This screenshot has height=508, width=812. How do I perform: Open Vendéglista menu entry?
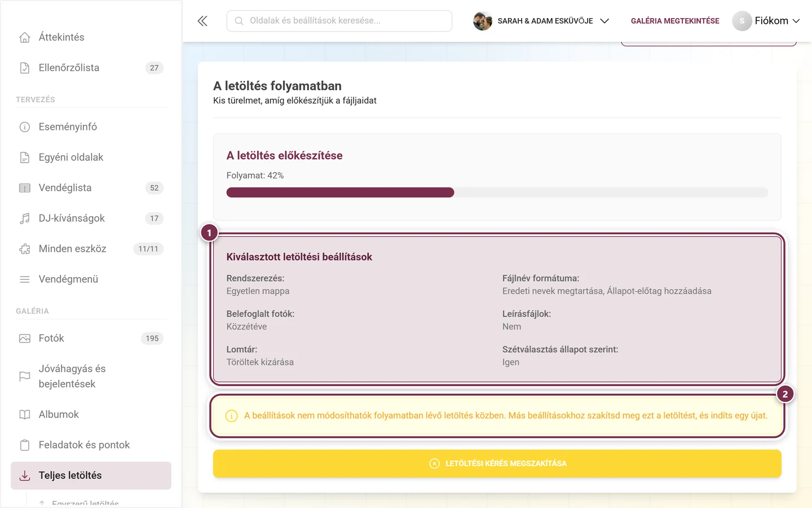pos(91,188)
